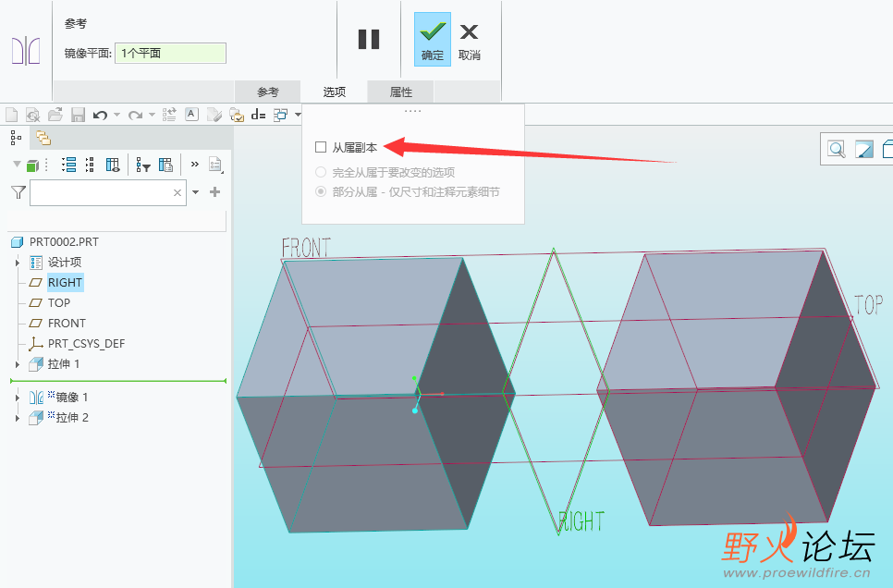This screenshot has width=893, height=588.
Task: Pause the mirror tool with pause button
Action: coord(369,40)
